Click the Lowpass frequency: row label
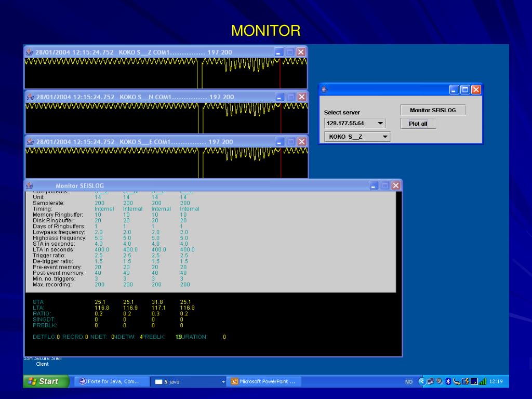This screenshot has width=532, height=399. [x=59, y=232]
